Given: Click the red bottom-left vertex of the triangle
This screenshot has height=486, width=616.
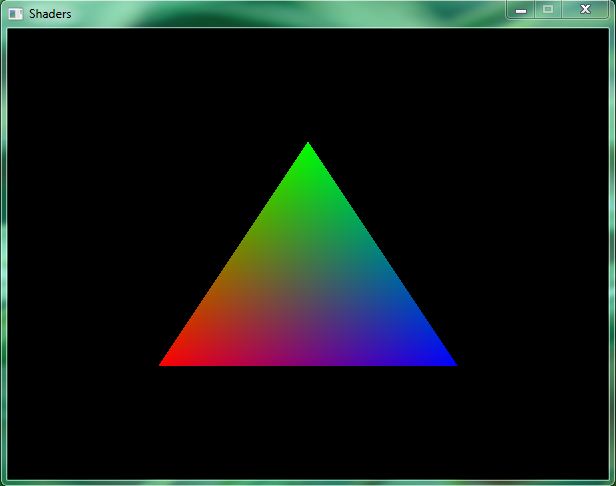Looking at the screenshot, I should click(166, 362).
